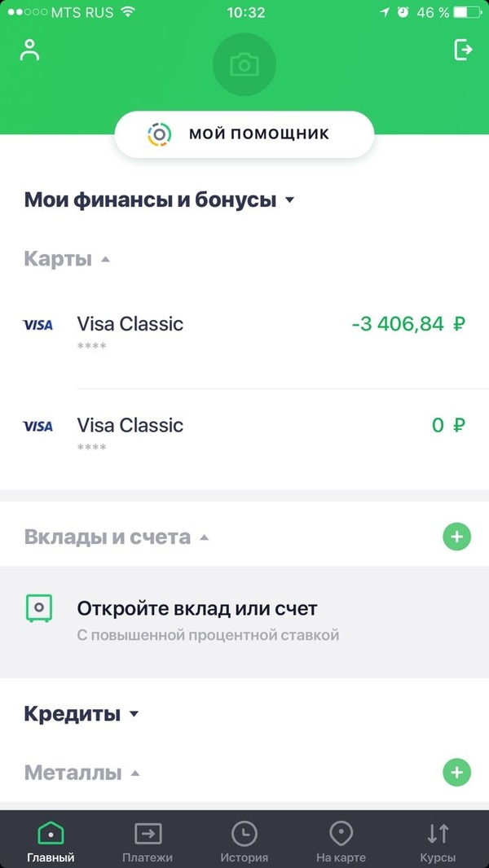489x868 pixels.
Task: Tap the safe deposit icon
Action: coord(38,607)
